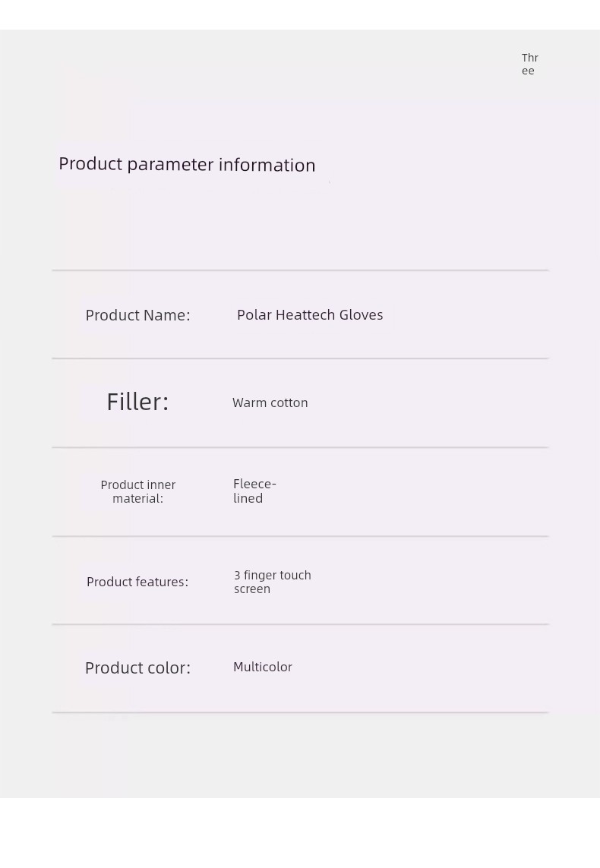
Task: Select the 'Product color:' label
Action: [x=137, y=668]
